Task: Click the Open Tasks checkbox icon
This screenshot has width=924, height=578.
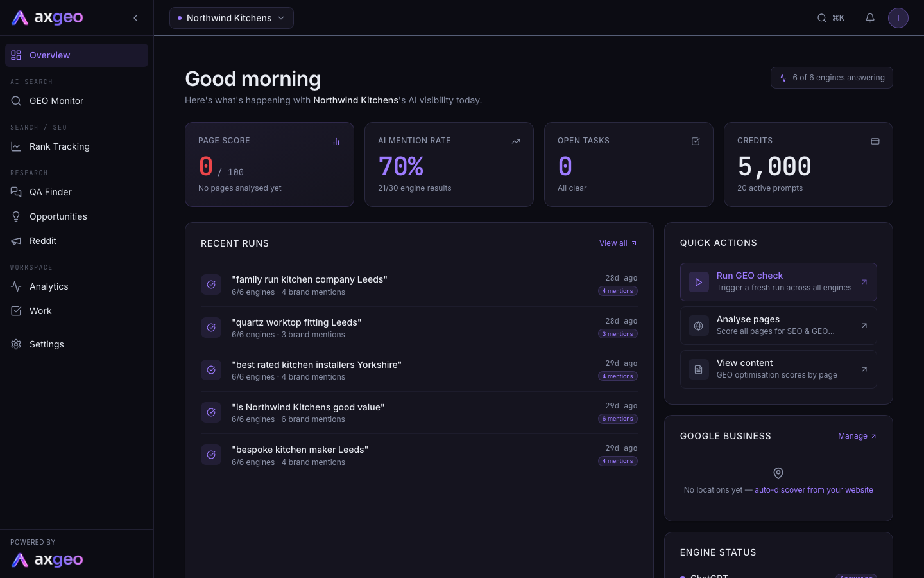Action: click(696, 141)
